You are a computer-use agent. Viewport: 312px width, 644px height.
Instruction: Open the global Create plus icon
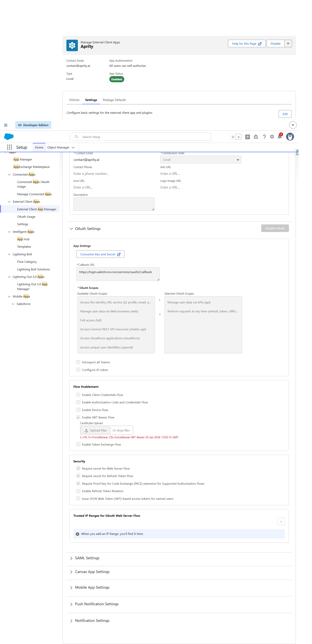click(x=248, y=137)
